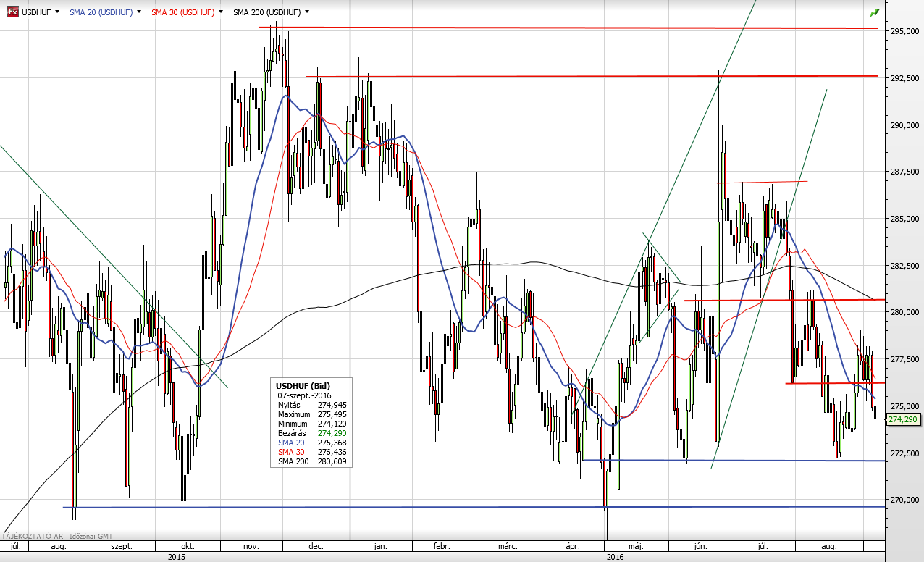Click the jún. month label on time axis
The width and height of the screenshot is (924, 562).
699,546
